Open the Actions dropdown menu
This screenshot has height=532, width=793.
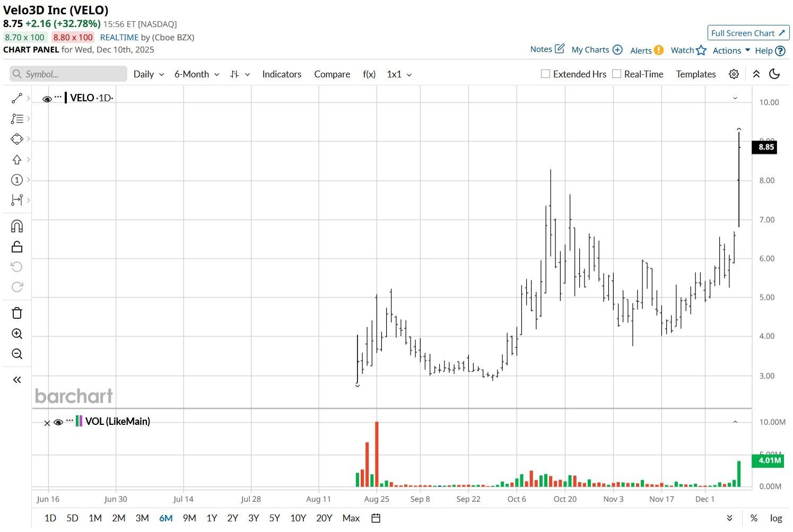(x=730, y=50)
